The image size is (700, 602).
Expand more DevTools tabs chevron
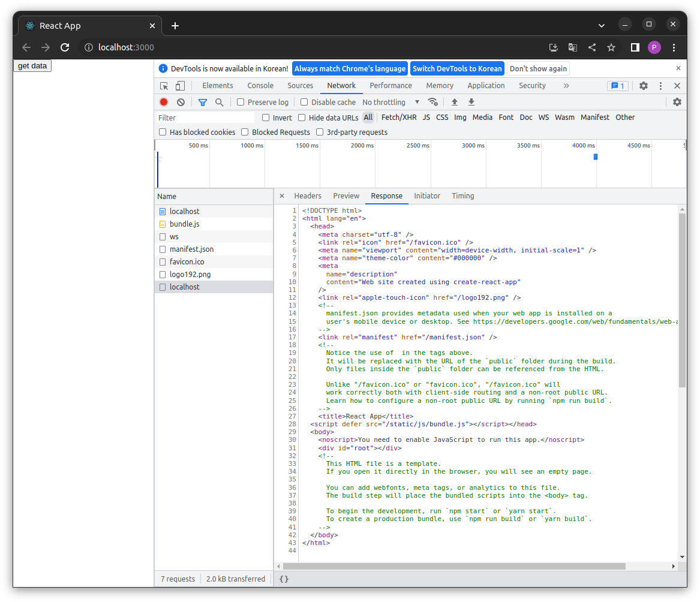[566, 86]
